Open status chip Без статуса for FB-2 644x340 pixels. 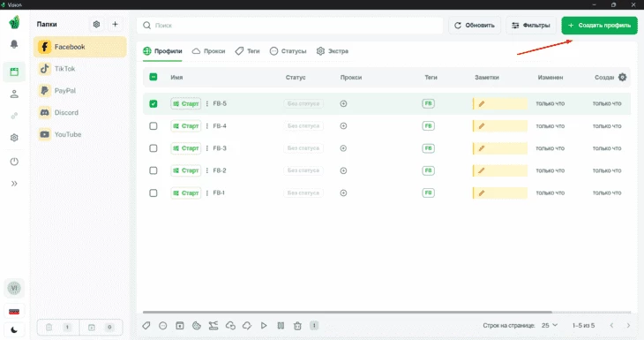[x=303, y=170]
